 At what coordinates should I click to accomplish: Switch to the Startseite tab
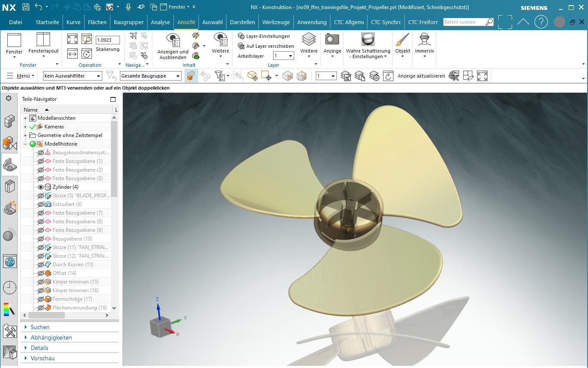[x=47, y=22]
